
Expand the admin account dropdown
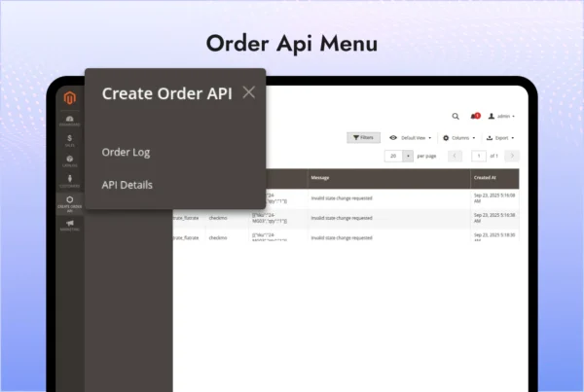(x=501, y=116)
